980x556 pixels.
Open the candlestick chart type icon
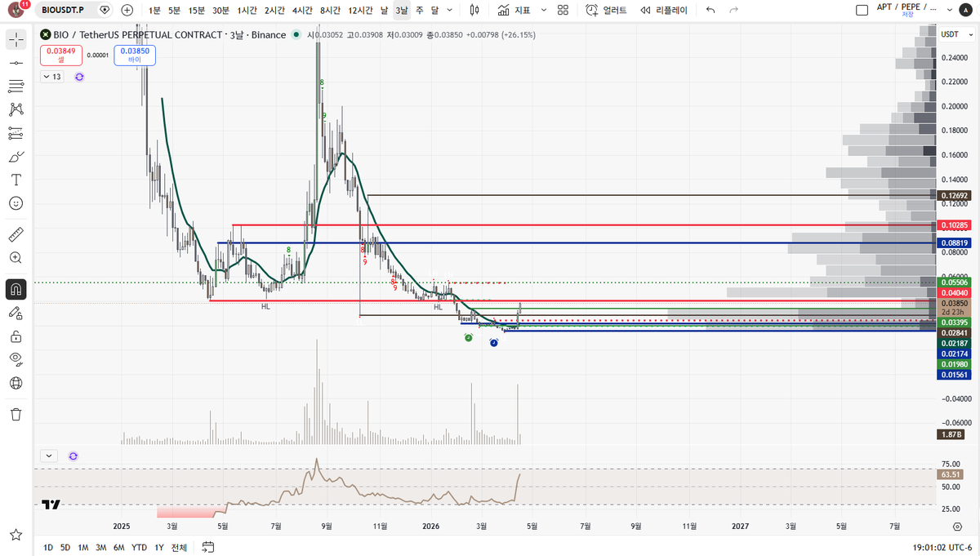pyautogui.click(x=475, y=10)
